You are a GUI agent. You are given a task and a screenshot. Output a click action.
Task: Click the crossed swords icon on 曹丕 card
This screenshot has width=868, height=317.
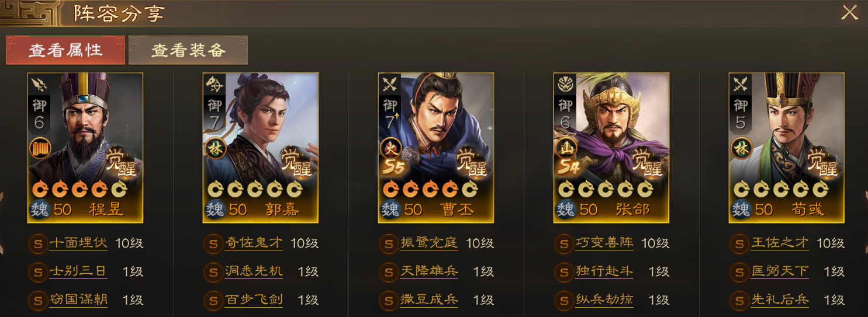click(x=390, y=85)
